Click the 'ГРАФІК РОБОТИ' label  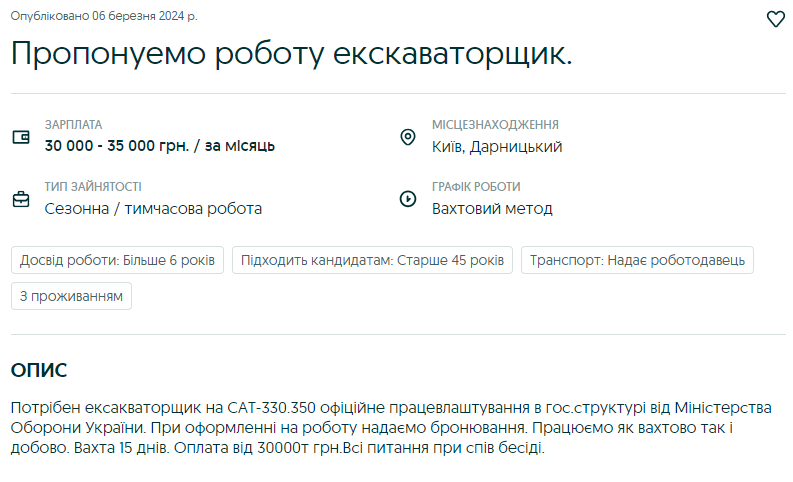(476, 187)
